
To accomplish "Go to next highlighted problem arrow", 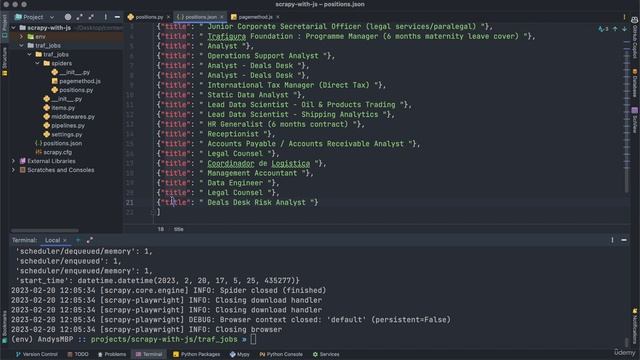I will click(x=624, y=29).
